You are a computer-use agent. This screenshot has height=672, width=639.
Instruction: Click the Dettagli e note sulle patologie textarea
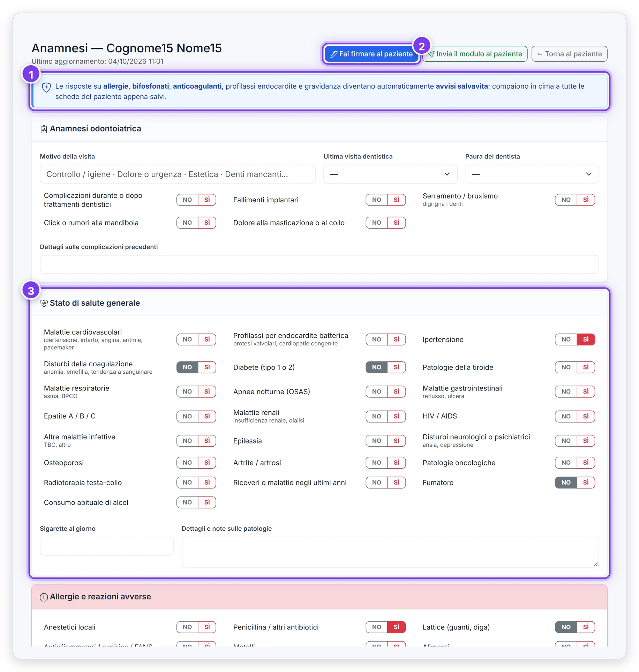[x=390, y=552]
